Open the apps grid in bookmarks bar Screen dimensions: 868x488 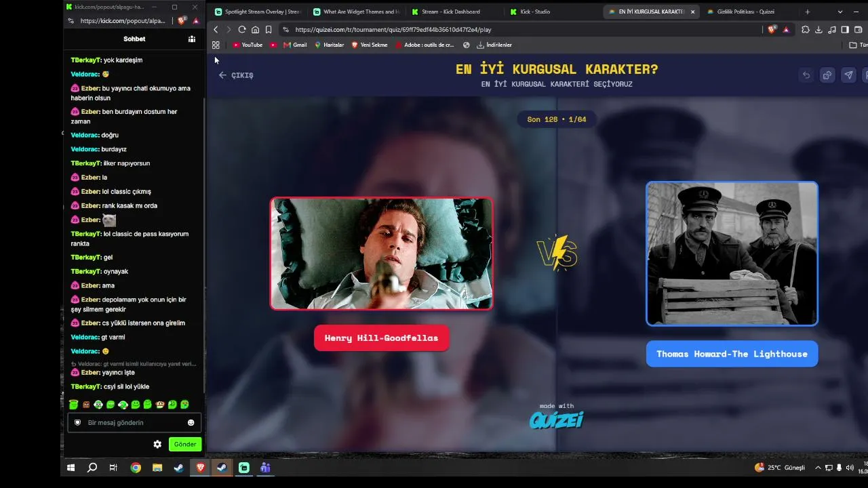[x=216, y=45]
